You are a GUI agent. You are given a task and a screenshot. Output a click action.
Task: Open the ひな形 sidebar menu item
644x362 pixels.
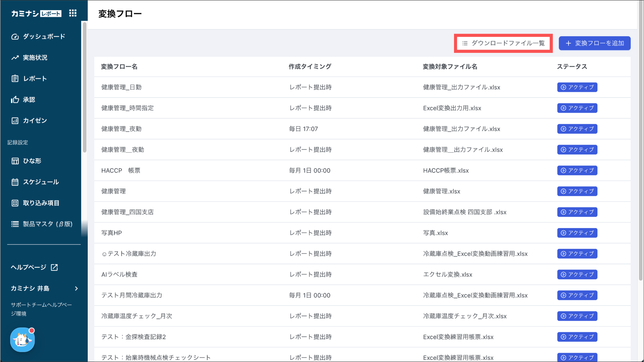point(32,161)
